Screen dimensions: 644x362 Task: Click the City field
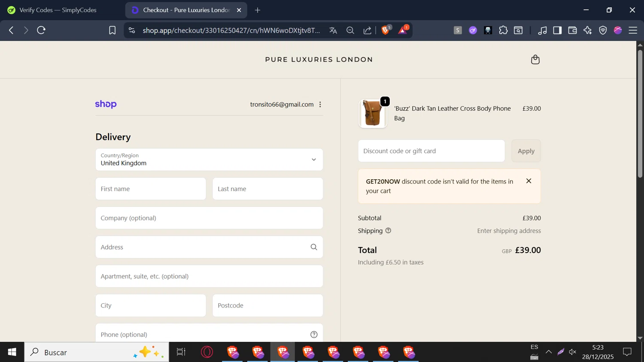[151, 305]
